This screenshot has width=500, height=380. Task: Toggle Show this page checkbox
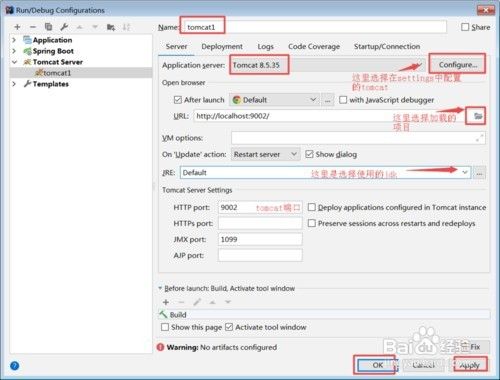coord(165,327)
